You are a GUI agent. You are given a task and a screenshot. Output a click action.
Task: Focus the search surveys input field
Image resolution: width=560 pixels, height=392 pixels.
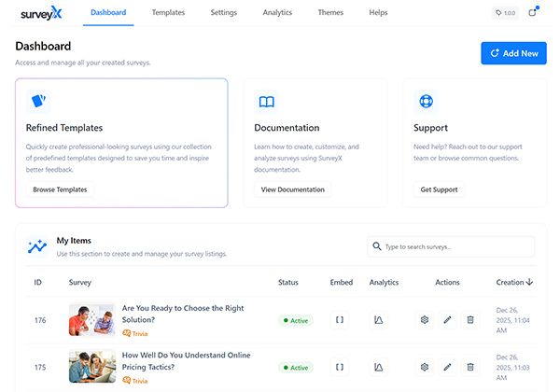tap(451, 246)
